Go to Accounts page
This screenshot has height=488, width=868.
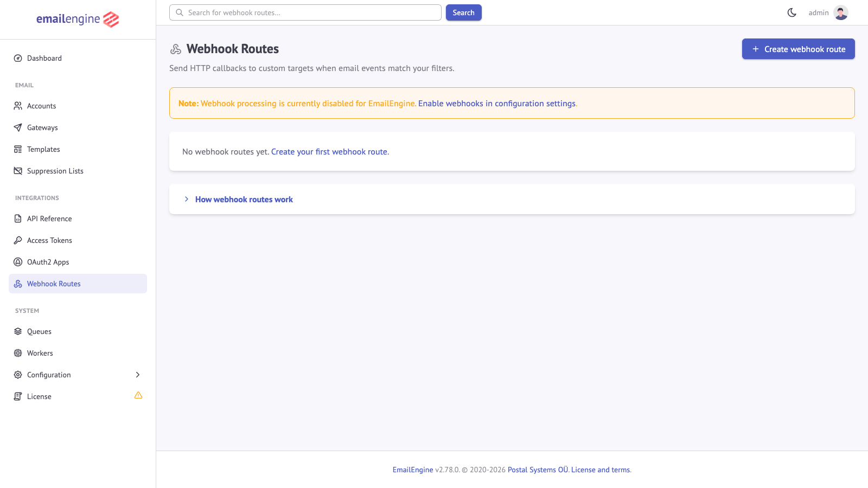point(78,106)
